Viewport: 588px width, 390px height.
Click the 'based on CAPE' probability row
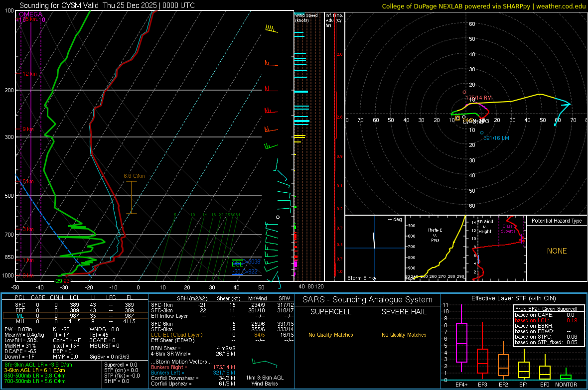click(546, 315)
